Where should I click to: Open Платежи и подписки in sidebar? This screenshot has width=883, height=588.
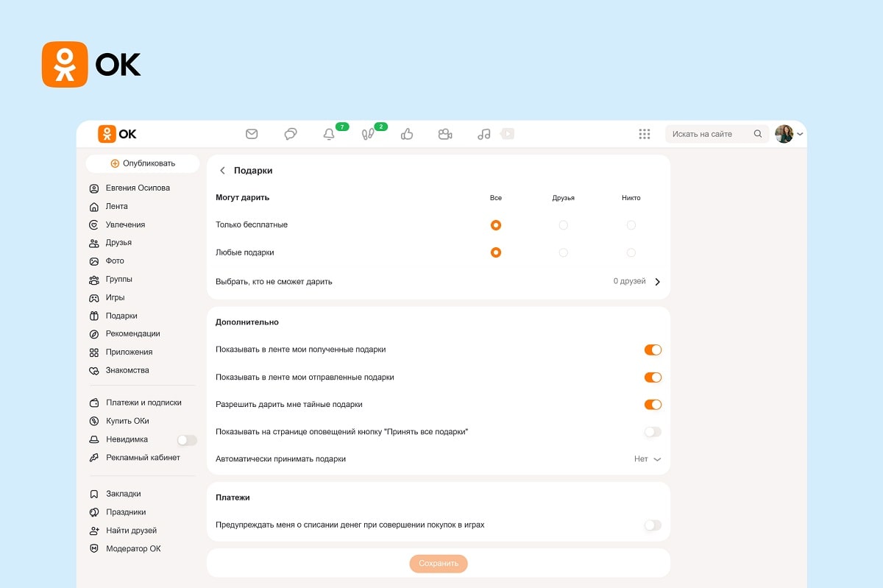point(143,403)
